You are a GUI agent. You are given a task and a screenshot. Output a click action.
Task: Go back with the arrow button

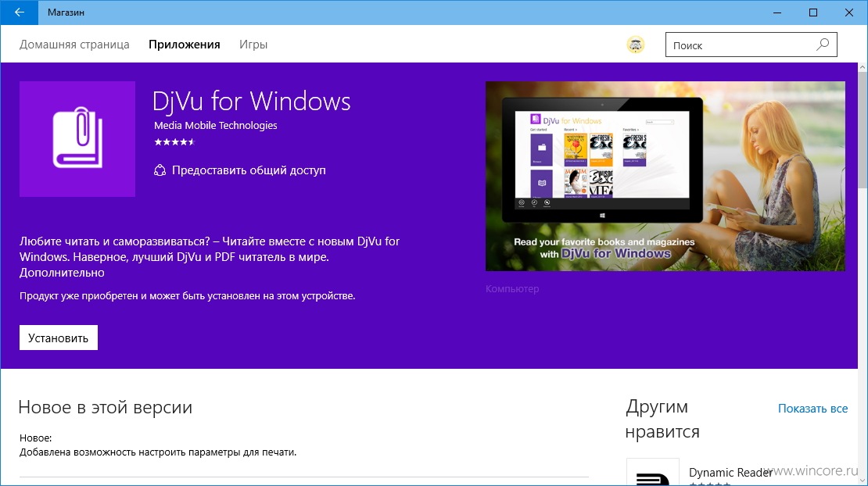[x=20, y=13]
